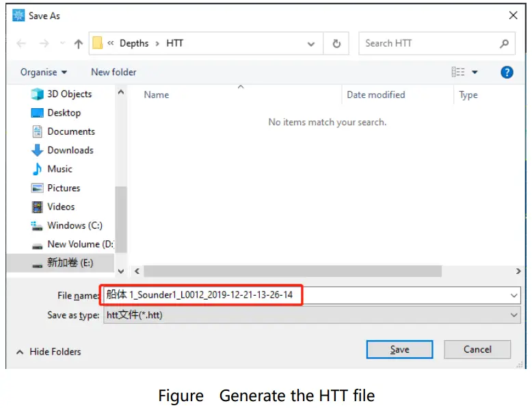Click the Forward navigation arrow

pyautogui.click(x=44, y=44)
